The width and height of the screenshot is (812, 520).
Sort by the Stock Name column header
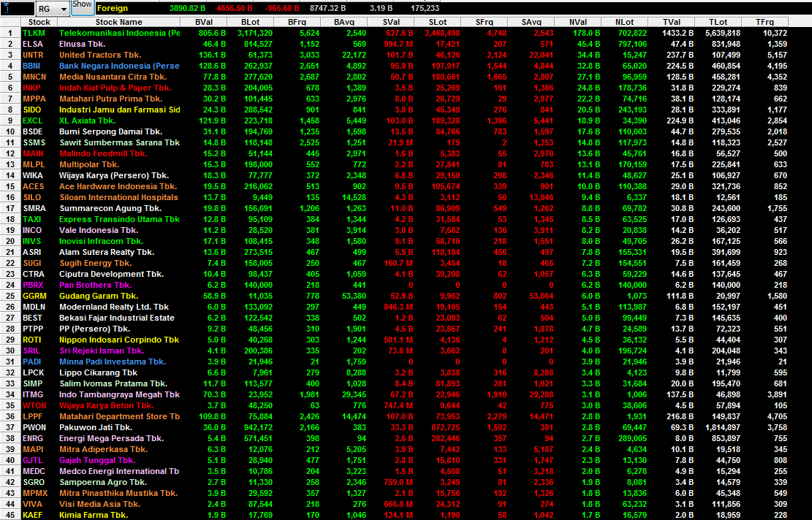click(x=118, y=22)
